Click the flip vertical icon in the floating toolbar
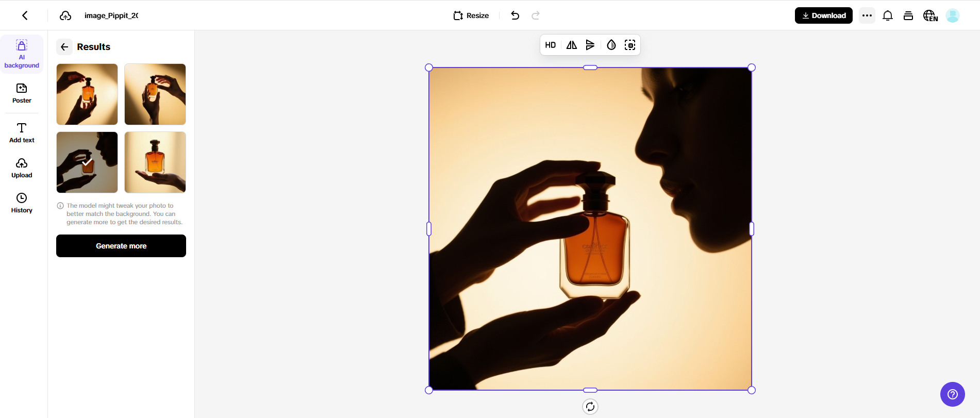 click(x=590, y=45)
